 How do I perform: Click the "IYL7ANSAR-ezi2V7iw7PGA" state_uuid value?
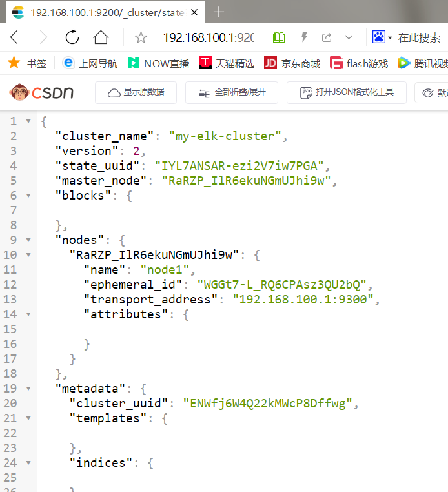tap(239, 166)
